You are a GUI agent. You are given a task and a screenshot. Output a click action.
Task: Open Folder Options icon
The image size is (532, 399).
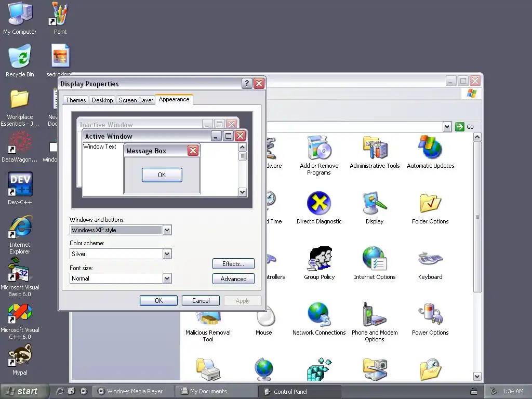click(x=430, y=208)
